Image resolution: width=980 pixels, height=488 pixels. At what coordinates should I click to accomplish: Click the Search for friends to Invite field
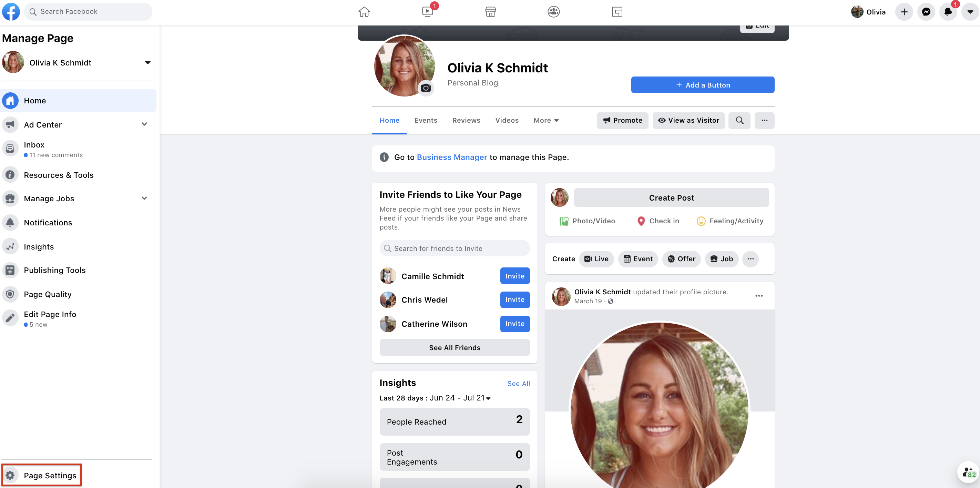pyautogui.click(x=455, y=248)
